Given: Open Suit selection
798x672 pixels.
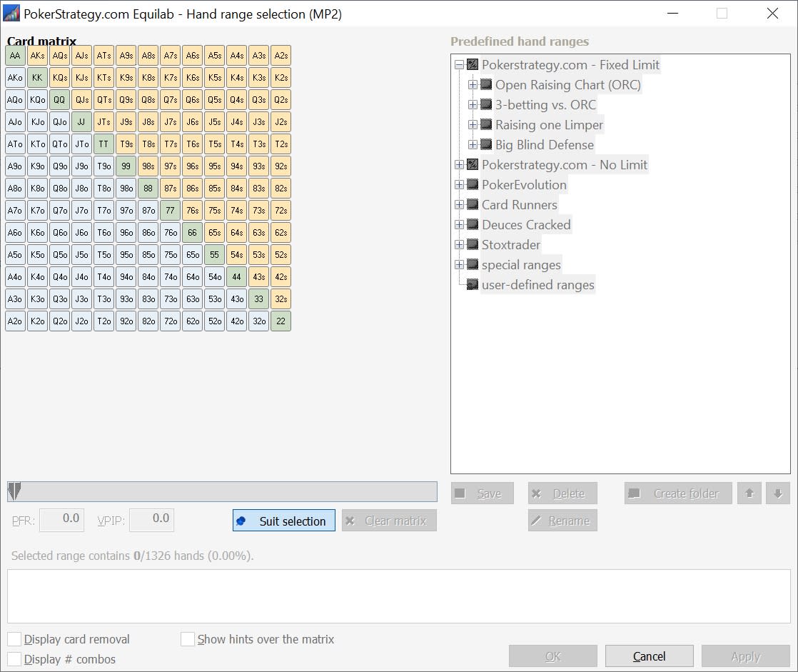Looking at the screenshot, I should (284, 521).
